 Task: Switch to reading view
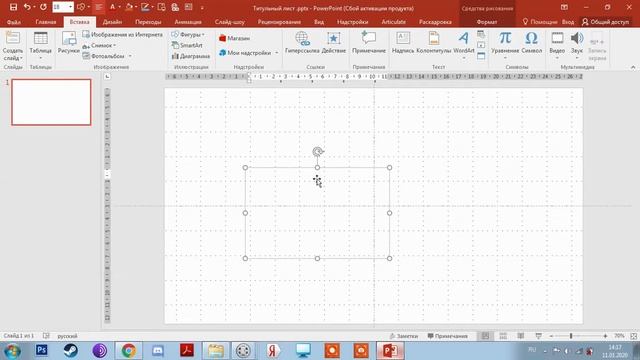pyautogui.click(x=520, y=336)
